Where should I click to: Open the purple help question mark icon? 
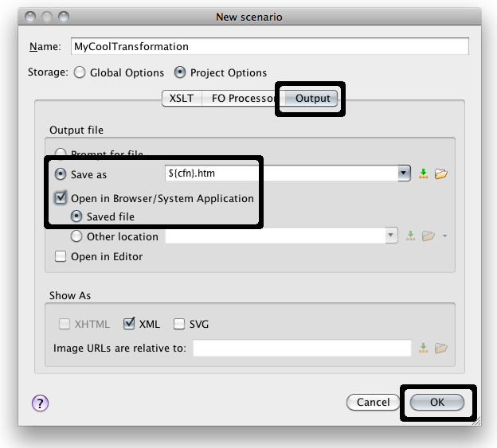(x=40, y=403)
